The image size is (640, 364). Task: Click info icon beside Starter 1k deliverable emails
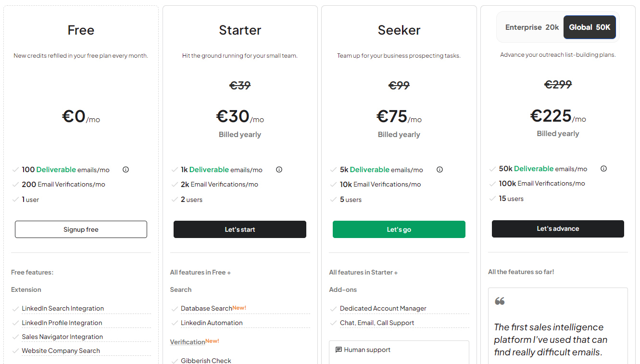tap(279, 170)
